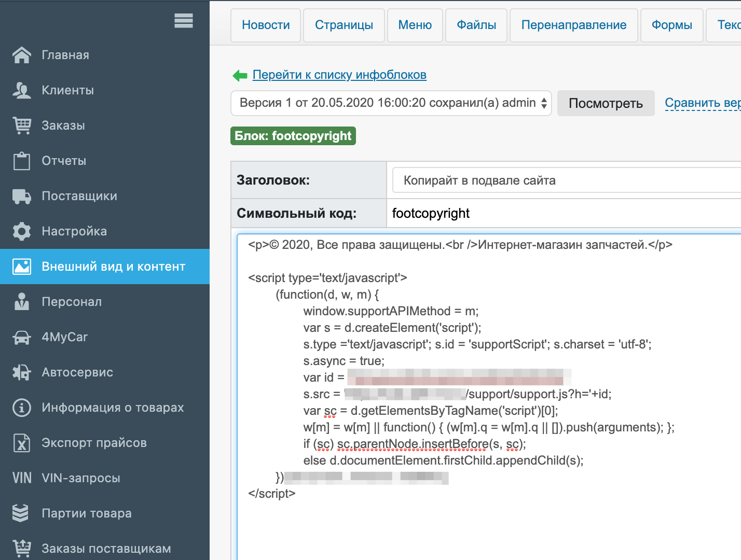
Task: Collapse sidebar with hamburger menu icon
Action: coord(184,21)
